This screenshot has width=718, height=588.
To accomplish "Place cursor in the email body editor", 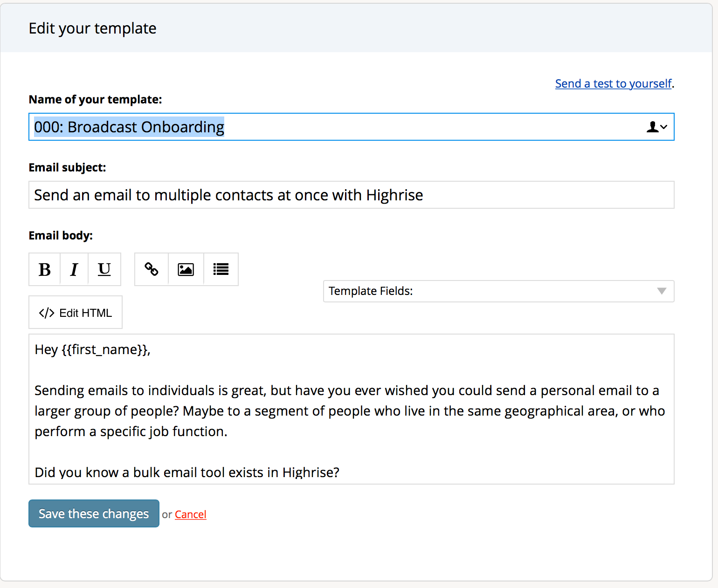I will [352, 409].
